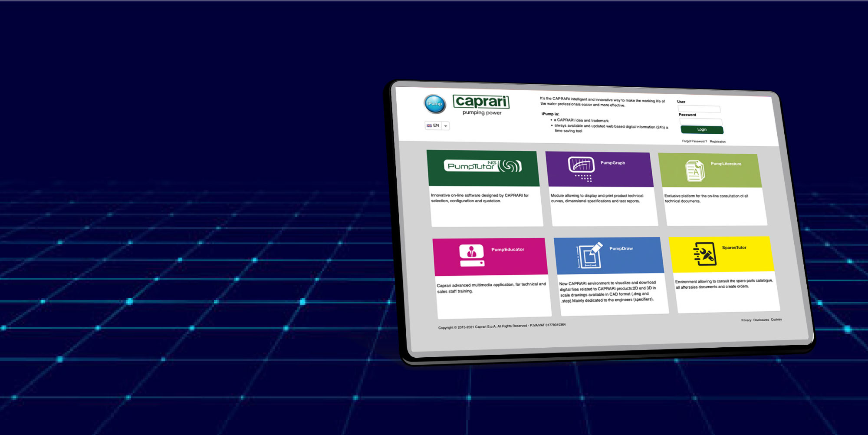The width and height of the screenshot is (868, 435).
Task: Click the PumpLiterature documents icon
Action: 695,171
